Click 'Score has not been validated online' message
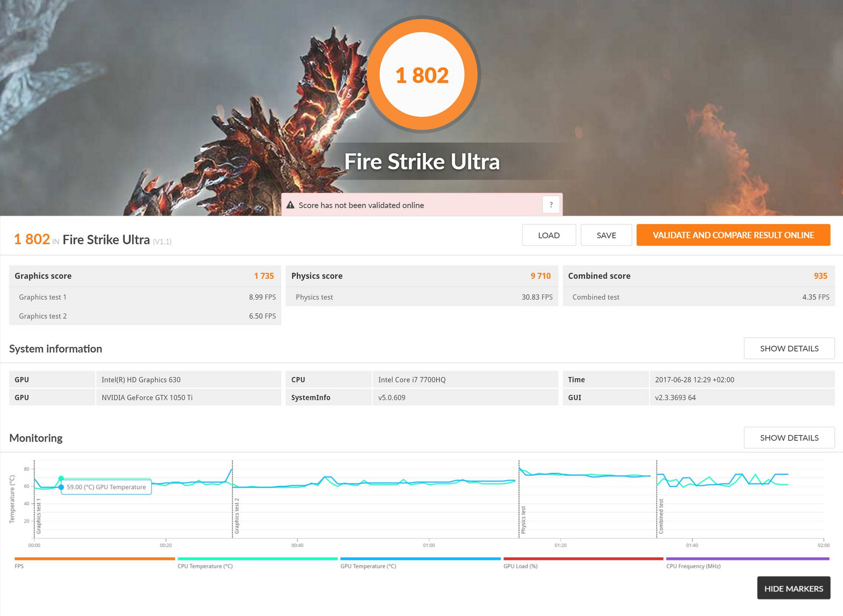The image size is (843, 616). click(361, 205)
